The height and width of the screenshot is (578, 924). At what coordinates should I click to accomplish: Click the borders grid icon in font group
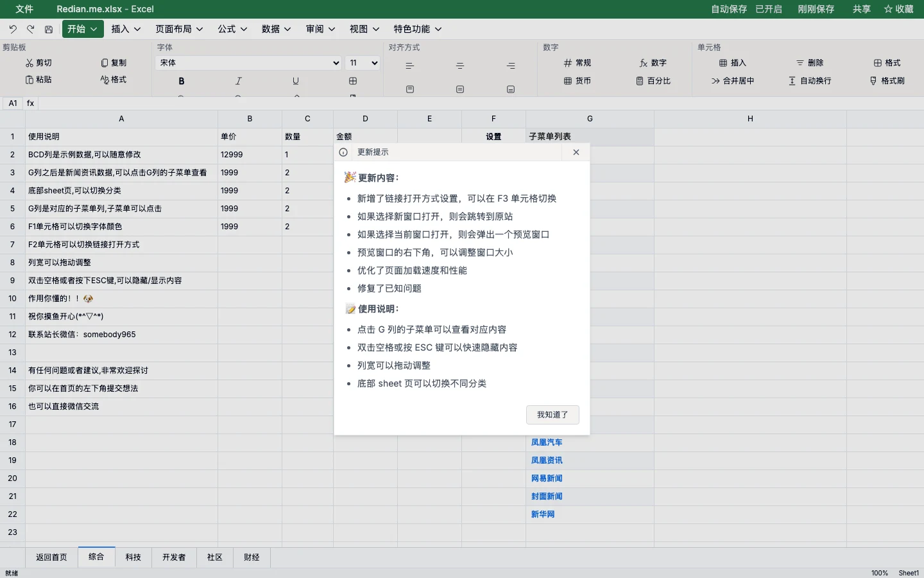pos(353,81)
